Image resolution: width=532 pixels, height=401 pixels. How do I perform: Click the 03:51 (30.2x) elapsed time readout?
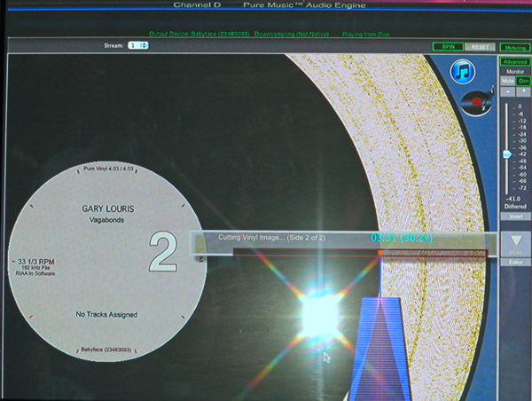click(x=402, y=238)
